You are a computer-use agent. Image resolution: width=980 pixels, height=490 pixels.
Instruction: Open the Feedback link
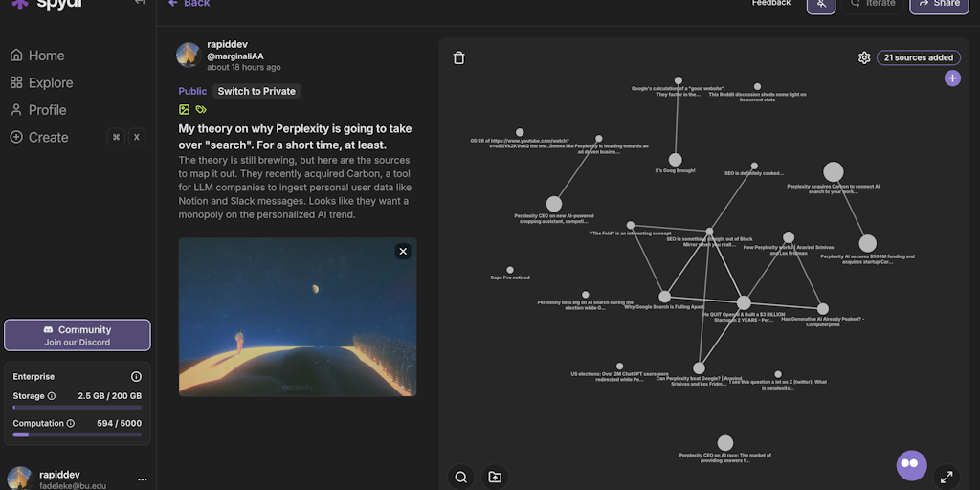tap(771, 3)
